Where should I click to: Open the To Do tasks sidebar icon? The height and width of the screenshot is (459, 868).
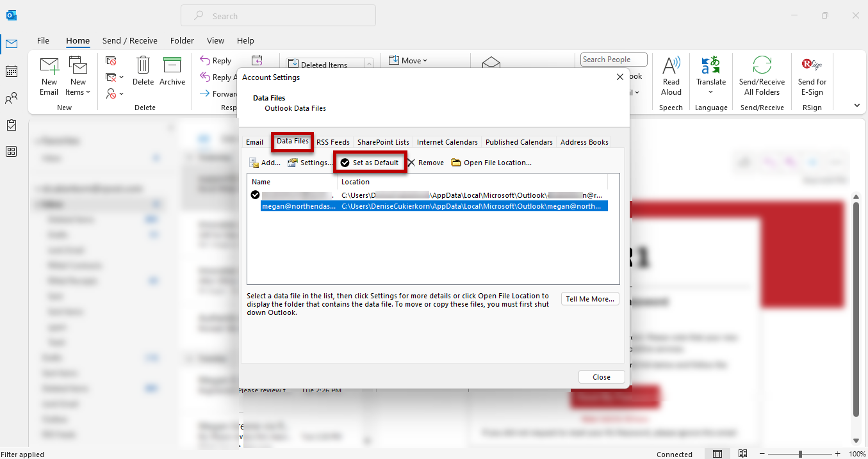(11, 125)
